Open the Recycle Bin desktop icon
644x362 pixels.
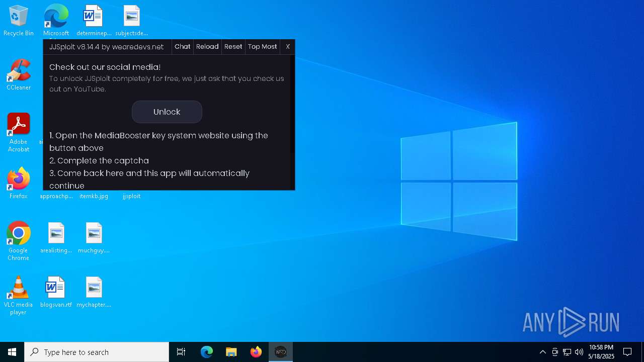pos(19,21)
